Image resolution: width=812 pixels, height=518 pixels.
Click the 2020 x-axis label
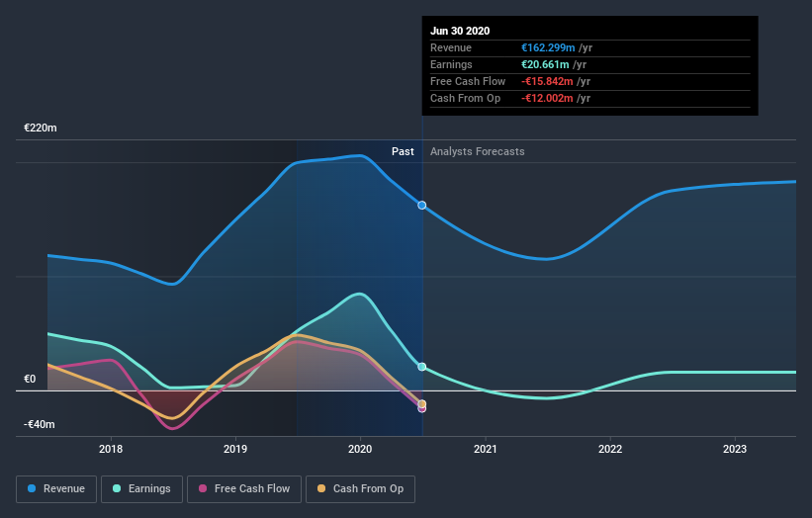click(x=360, y=449)
